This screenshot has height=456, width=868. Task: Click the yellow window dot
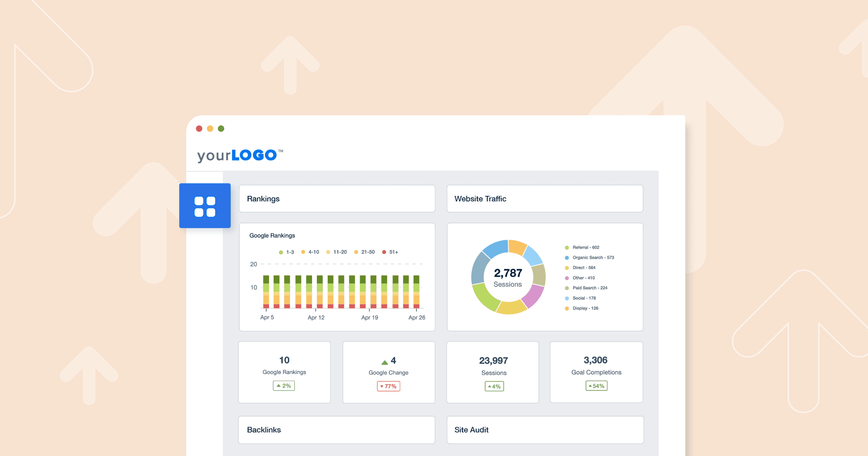210,129
